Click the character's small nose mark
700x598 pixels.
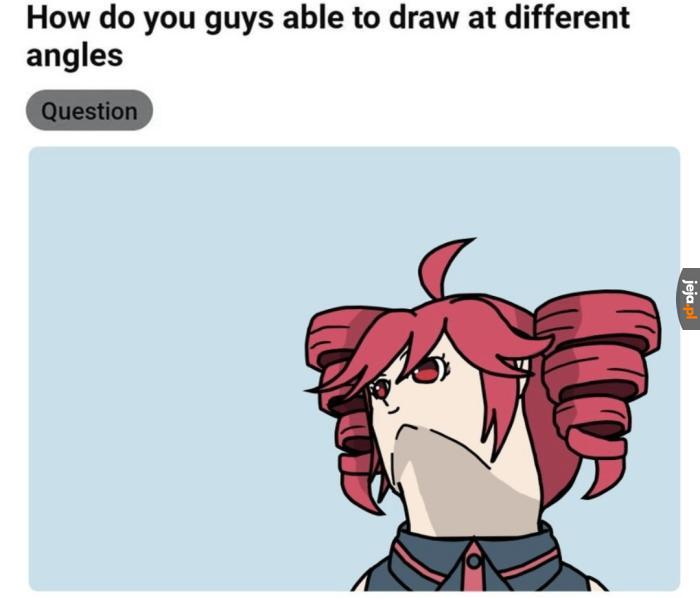(x=392, y=410)
